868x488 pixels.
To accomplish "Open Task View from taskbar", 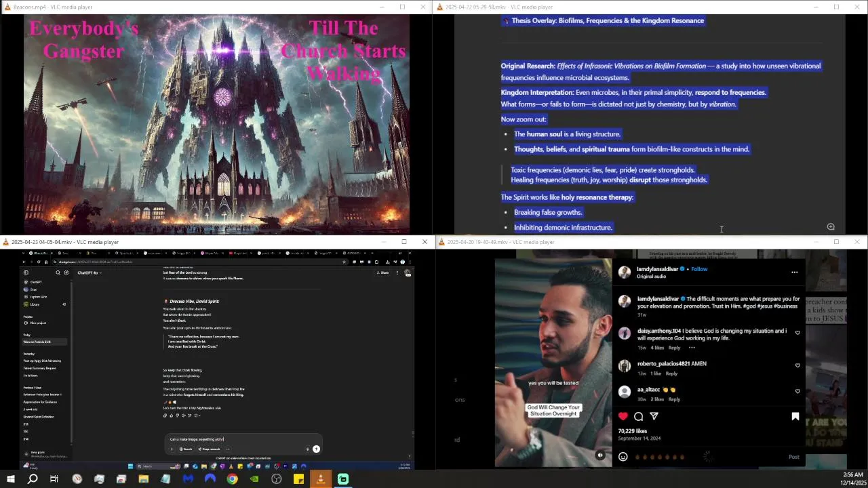I will [54, 479].
